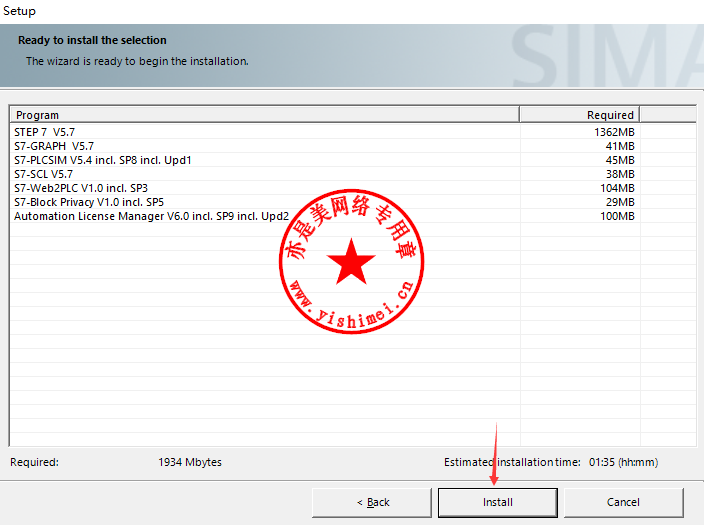
Task: Select the Required column header
Action: 580,115
